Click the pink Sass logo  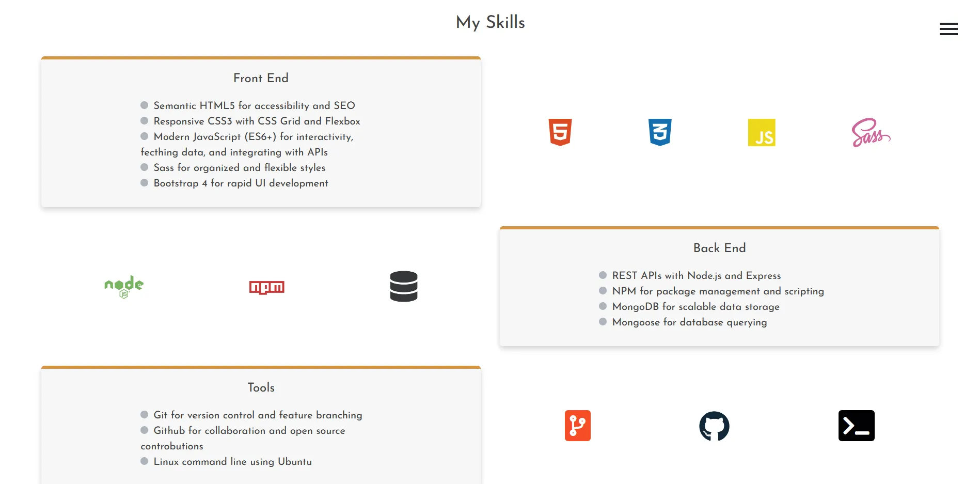(x=871, y=133)
